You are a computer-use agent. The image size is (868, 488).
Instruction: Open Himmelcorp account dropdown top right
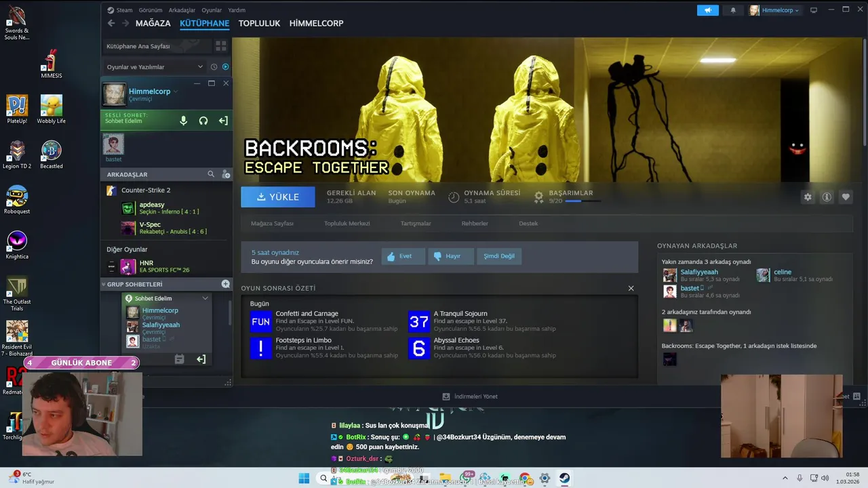pos(774,10)
